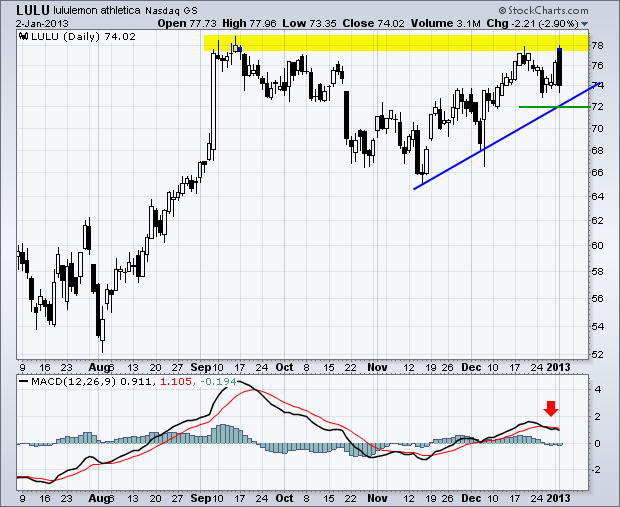The width and height of the screenshot is (620, 507).
Task: Click the LULU (Daily) 74.02 legend label
Action: click(x=83, y=37)
